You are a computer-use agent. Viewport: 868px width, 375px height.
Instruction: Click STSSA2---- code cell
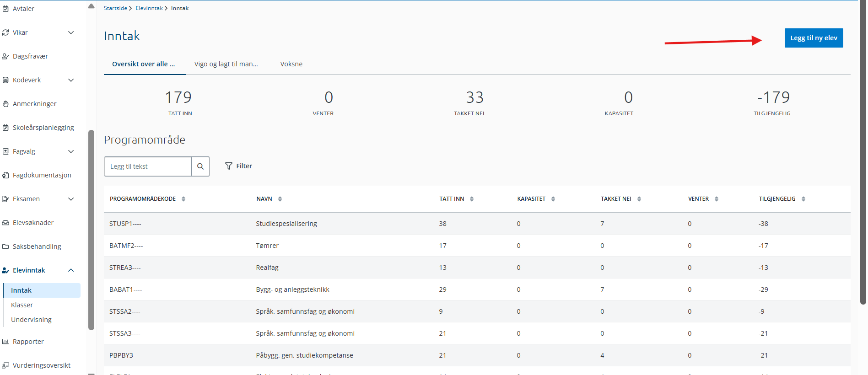[124, 311]
